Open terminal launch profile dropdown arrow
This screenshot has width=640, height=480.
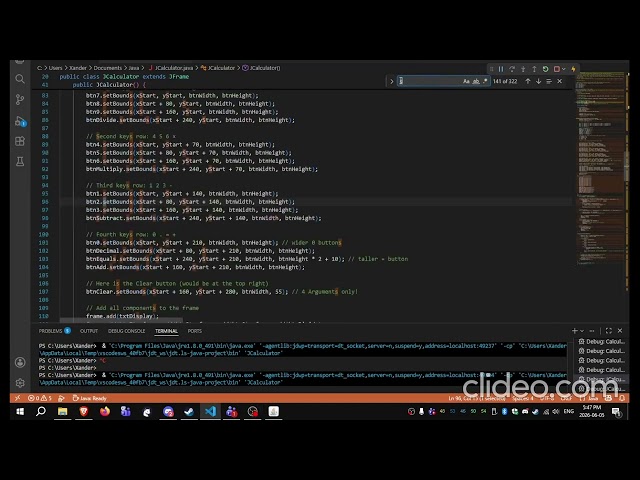[582, 331]
